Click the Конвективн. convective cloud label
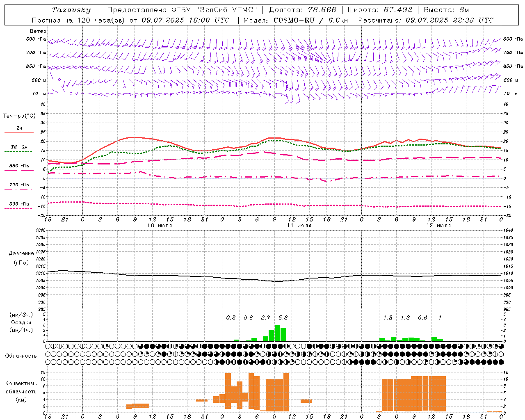 click(x=21, y=383)
